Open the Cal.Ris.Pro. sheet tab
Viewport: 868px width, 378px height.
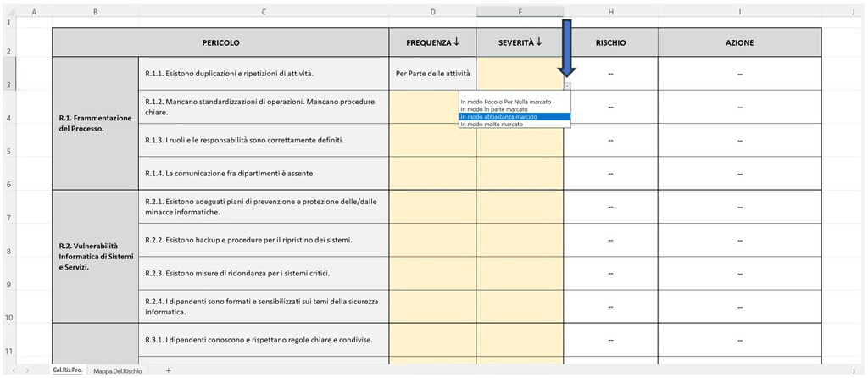(68, 371)
